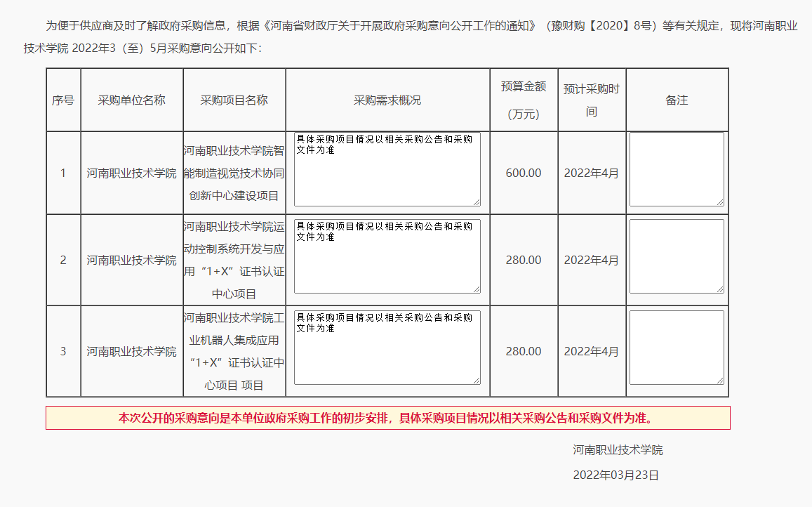Click the 采购项目名称 column header
Screen dimensions: 812x507
(234, 100)
